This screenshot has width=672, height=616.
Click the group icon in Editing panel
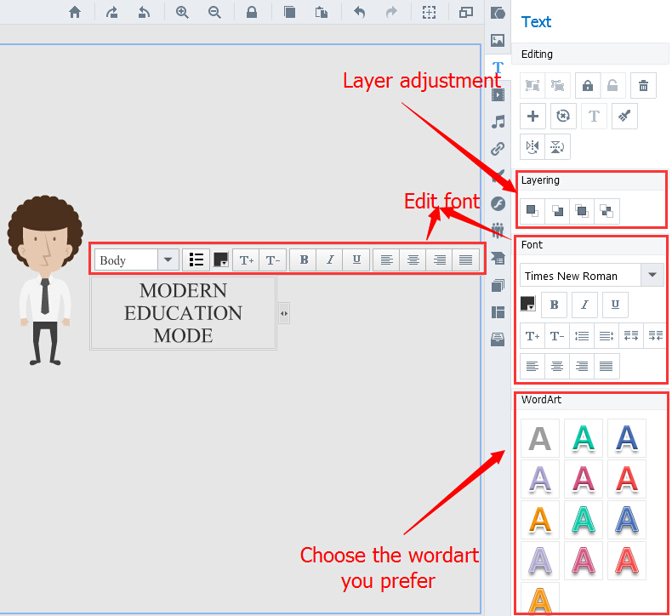(x=532, y=85)
